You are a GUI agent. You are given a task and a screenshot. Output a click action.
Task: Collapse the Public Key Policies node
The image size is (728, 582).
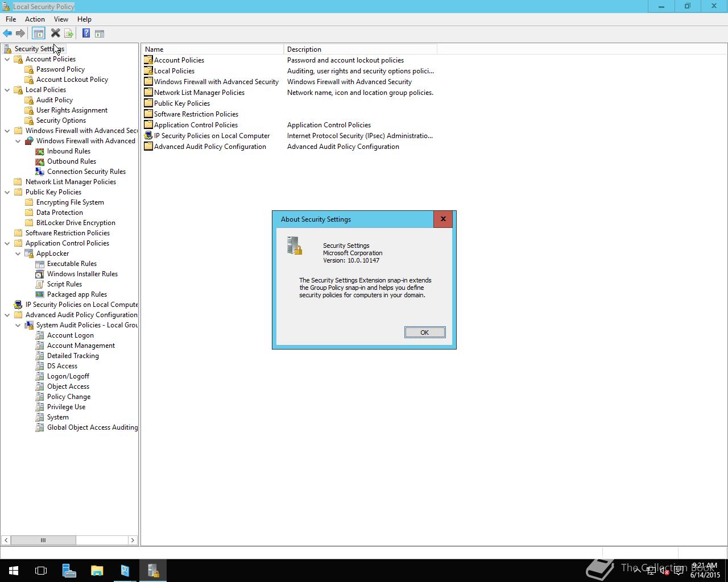(7, 192)
